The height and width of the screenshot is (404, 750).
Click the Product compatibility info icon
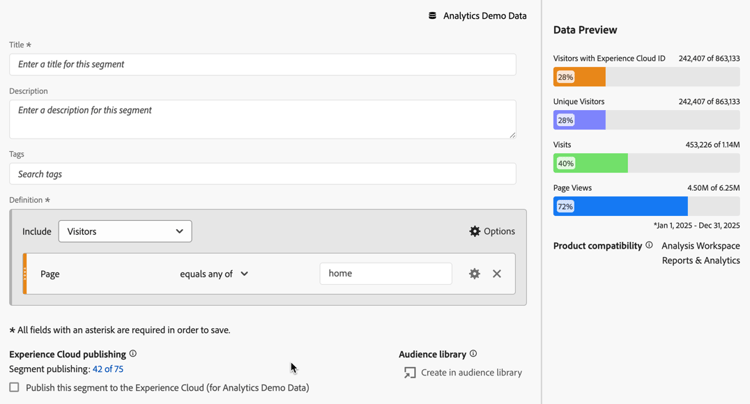click(x=649, y=245)
